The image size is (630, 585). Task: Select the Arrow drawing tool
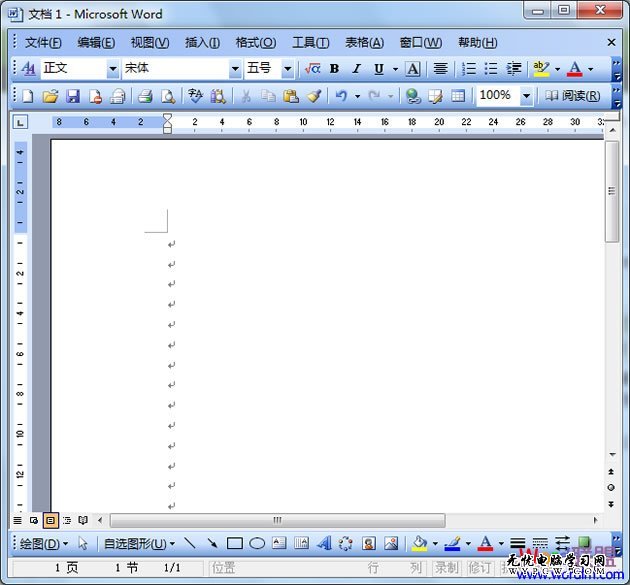(212, 543)
